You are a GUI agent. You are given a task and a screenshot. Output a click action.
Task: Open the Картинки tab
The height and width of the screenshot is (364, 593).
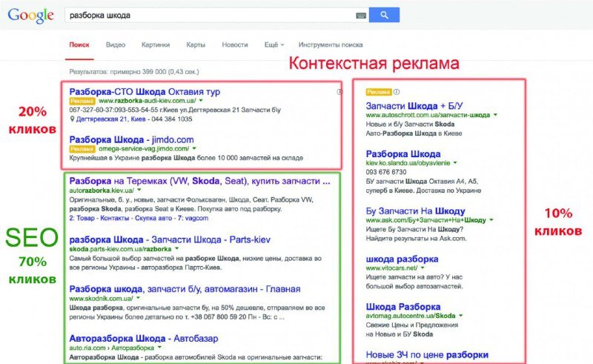tap(156, 44)
